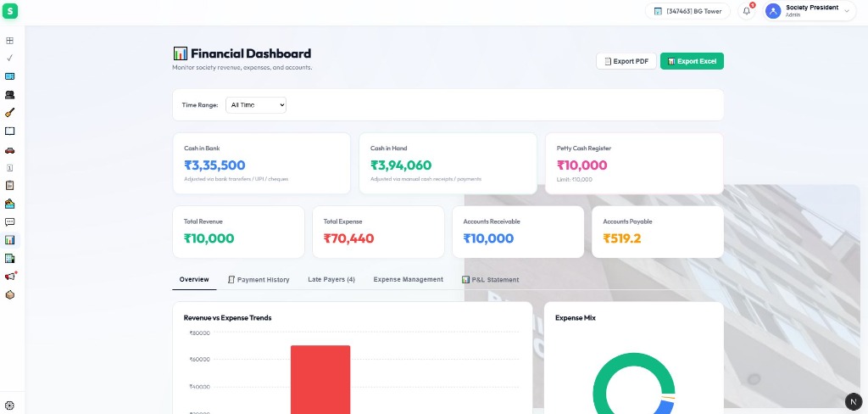Open the Time Range dropdown

pos(256,104)
